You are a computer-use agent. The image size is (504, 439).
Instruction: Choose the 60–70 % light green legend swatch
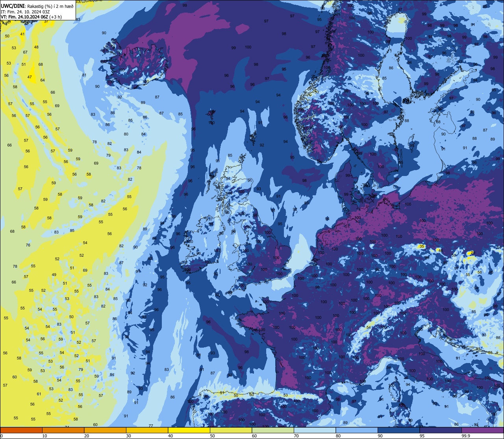pyautogui.click(x=273, y=430)
